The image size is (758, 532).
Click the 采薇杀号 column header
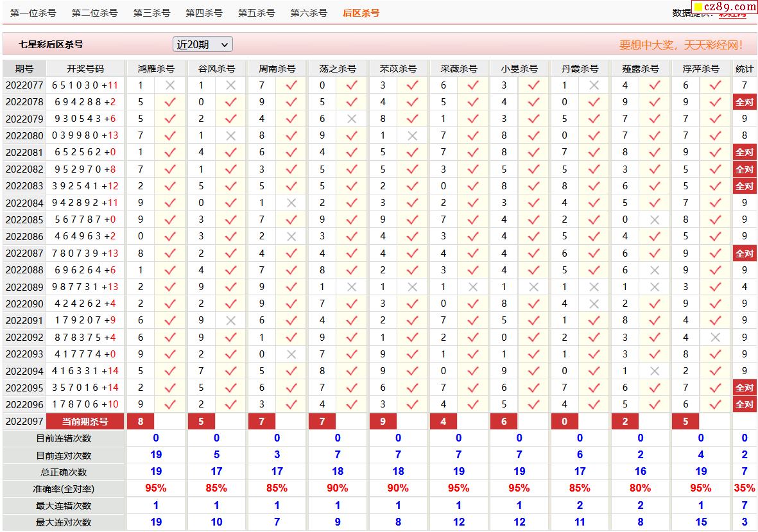(x=459, y=69)
